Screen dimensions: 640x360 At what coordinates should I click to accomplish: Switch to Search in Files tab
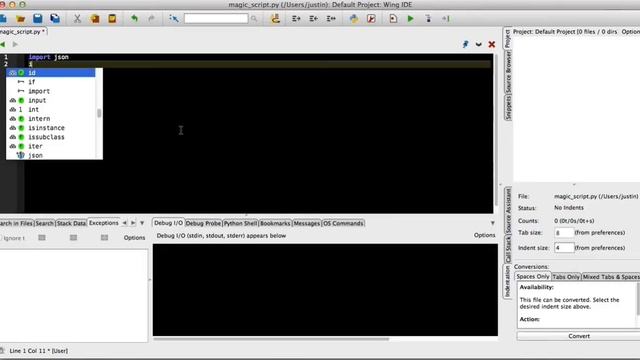click(x=16, y=223)
